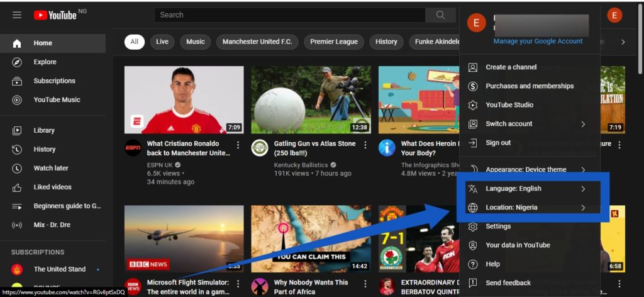
Task: Open options for the Cristiano Ronaldo video
Action: [238, 145]
